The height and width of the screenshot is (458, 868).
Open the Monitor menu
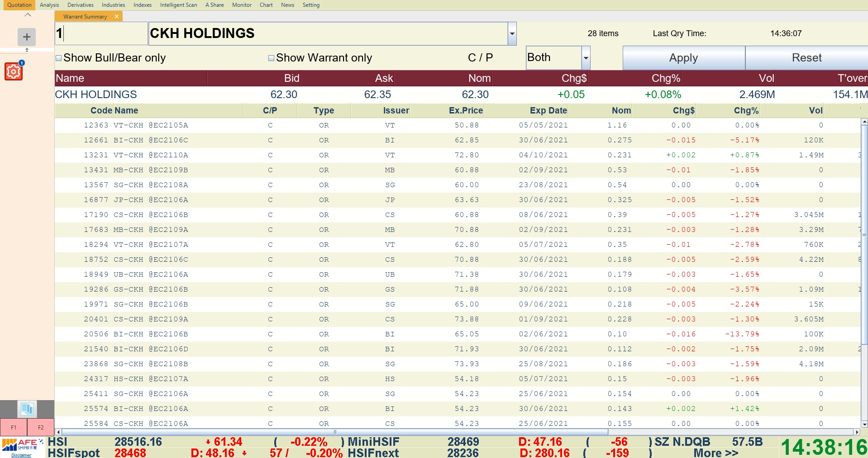242,5
